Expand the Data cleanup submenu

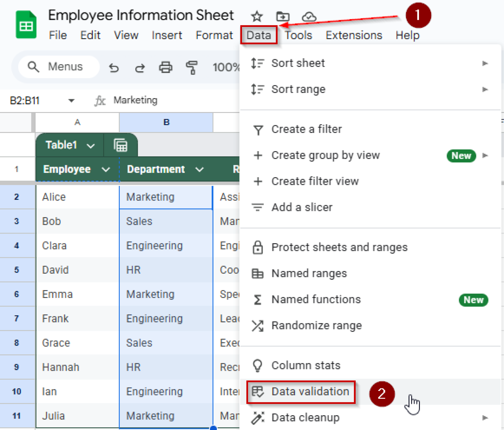[x=486, y=417]
